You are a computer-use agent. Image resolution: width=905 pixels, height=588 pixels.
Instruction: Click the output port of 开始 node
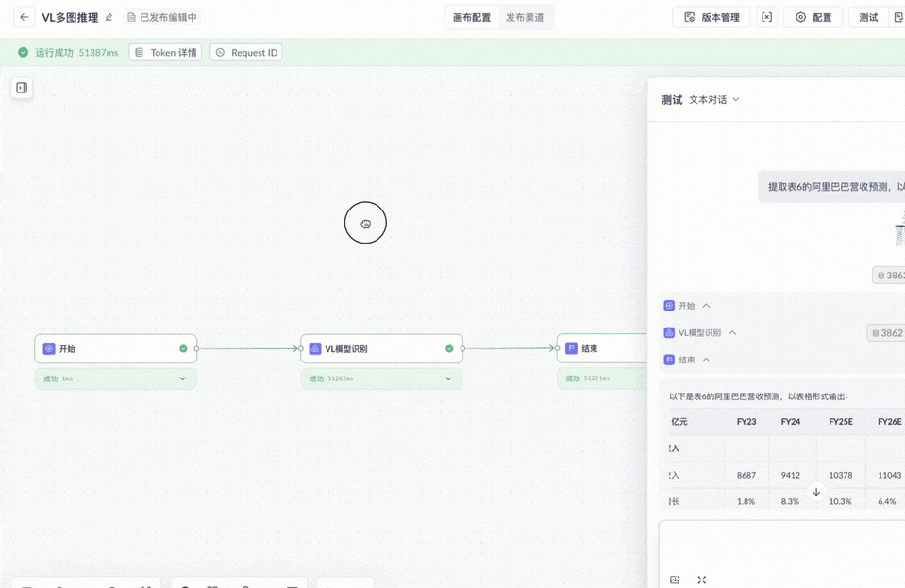click(196, 348)
